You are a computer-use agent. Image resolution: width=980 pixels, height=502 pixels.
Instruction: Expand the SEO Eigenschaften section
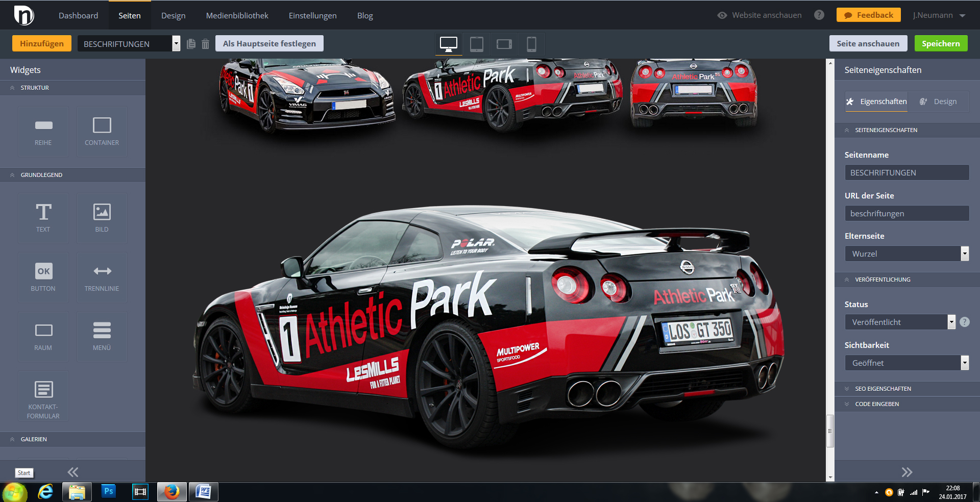883,389
